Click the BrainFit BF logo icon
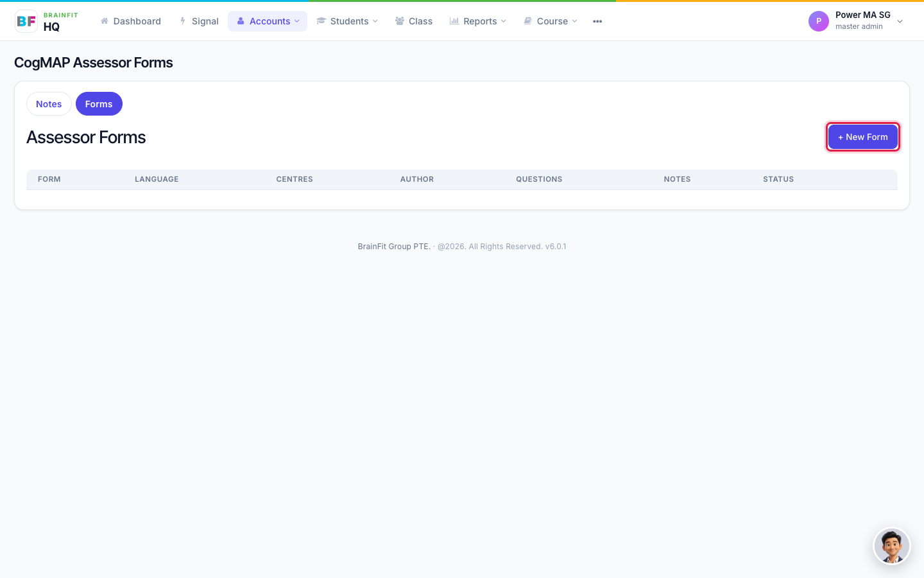The width and height of the screenshot is (924, 578). pos(26,21)
